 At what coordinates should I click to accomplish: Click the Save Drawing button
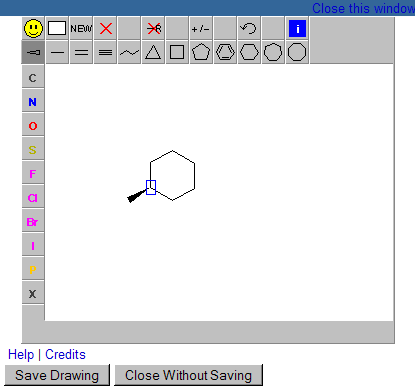pyautogui.click(x=57, y=375)
